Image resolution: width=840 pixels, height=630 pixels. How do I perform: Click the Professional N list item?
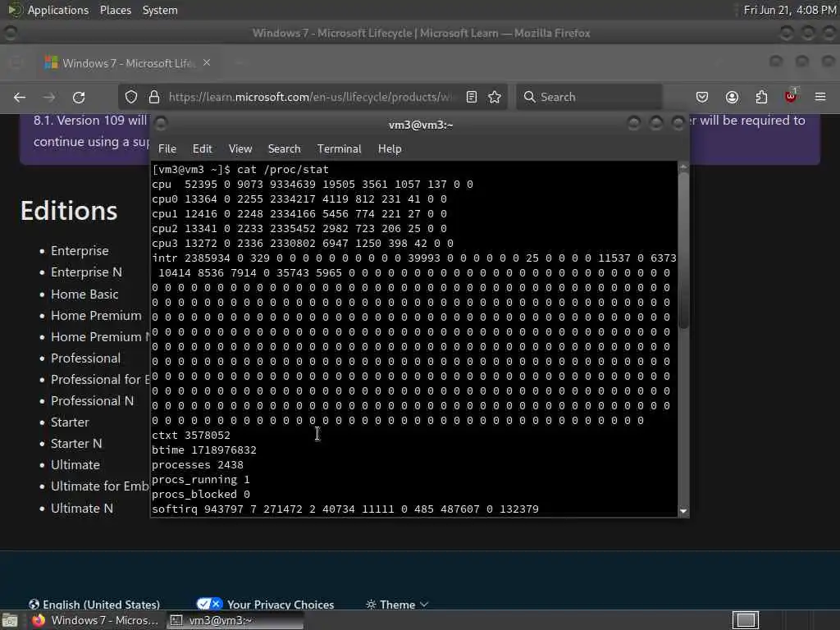(x=92, y=400)
